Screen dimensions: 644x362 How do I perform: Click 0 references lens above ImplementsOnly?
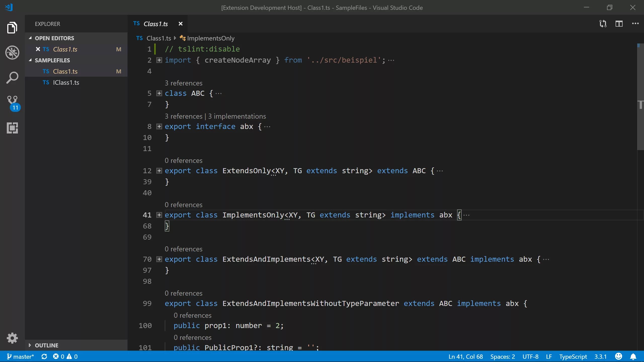pos(183,205)
